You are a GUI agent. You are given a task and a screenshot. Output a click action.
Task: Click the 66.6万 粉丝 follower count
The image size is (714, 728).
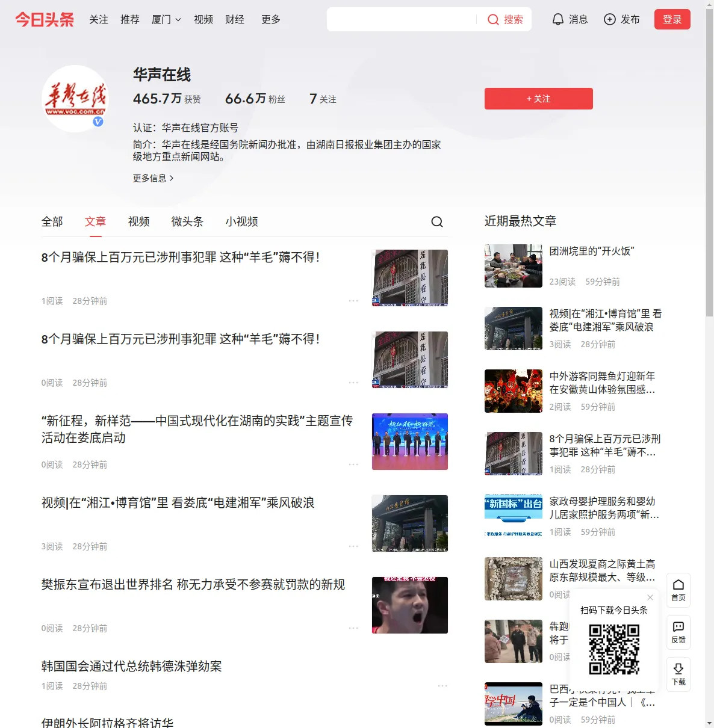255,99
